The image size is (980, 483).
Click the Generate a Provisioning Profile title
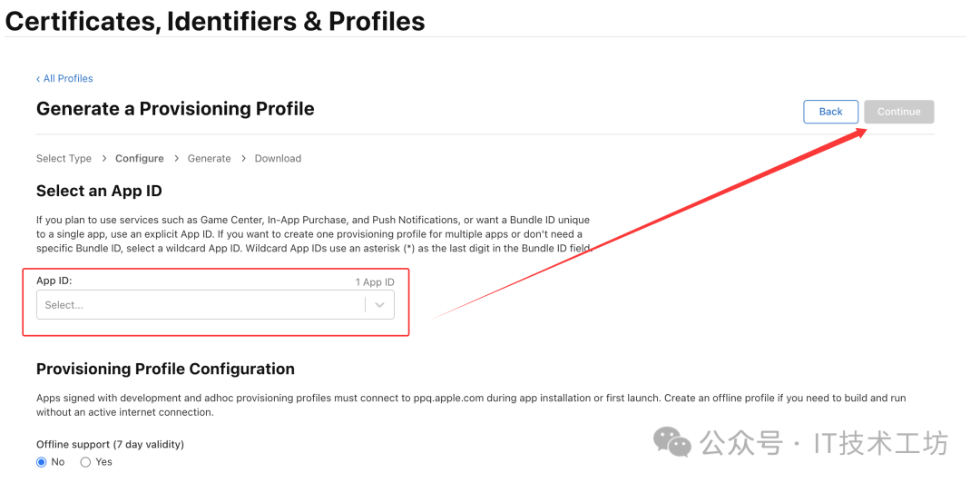[x=175, y=109]
